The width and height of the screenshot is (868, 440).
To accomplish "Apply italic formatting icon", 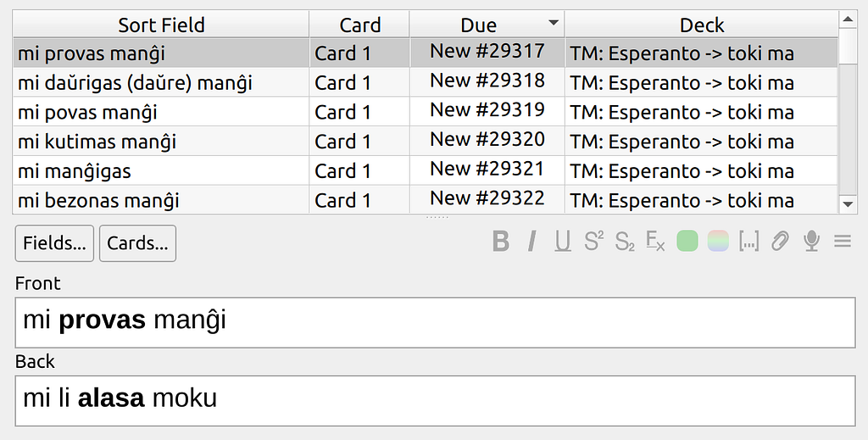I will (x=532, y=242).
